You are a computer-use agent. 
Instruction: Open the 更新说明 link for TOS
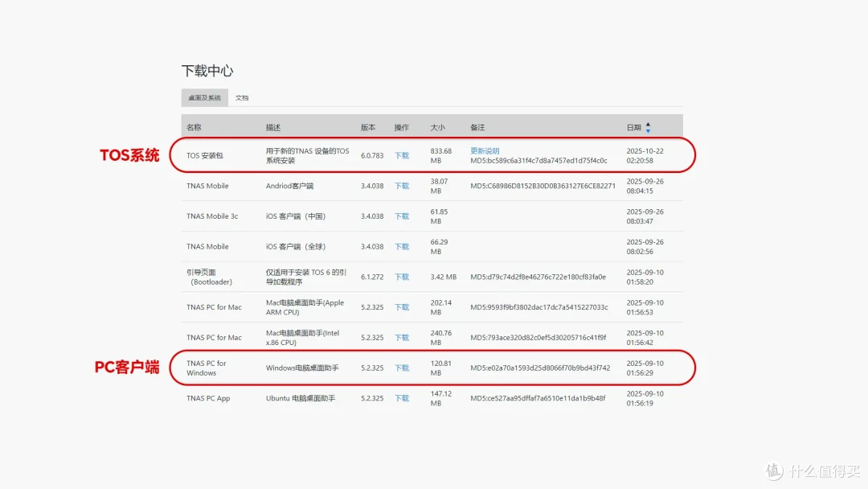pyautogui.click(x=485, y=150)
